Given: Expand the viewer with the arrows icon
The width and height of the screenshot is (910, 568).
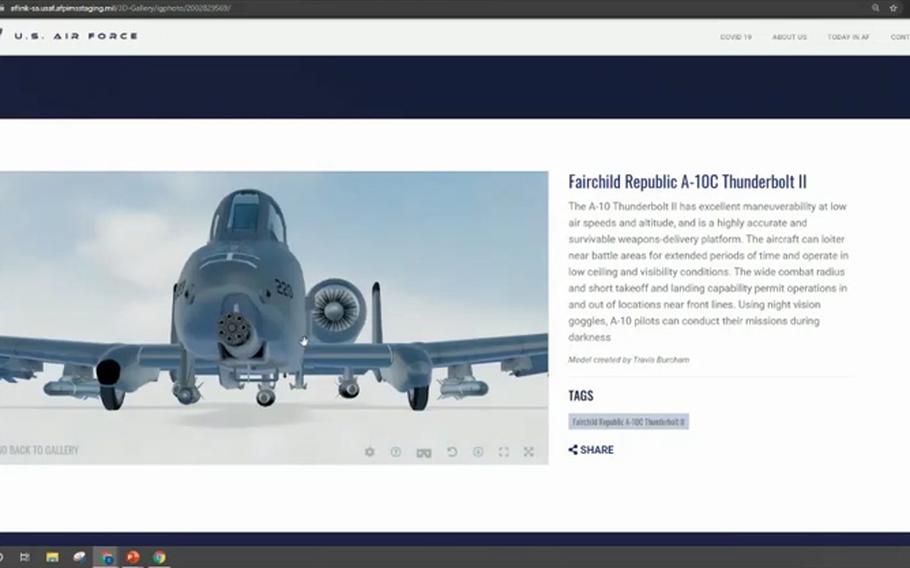Looking at the screenshot, I should [x=529, y=451].
